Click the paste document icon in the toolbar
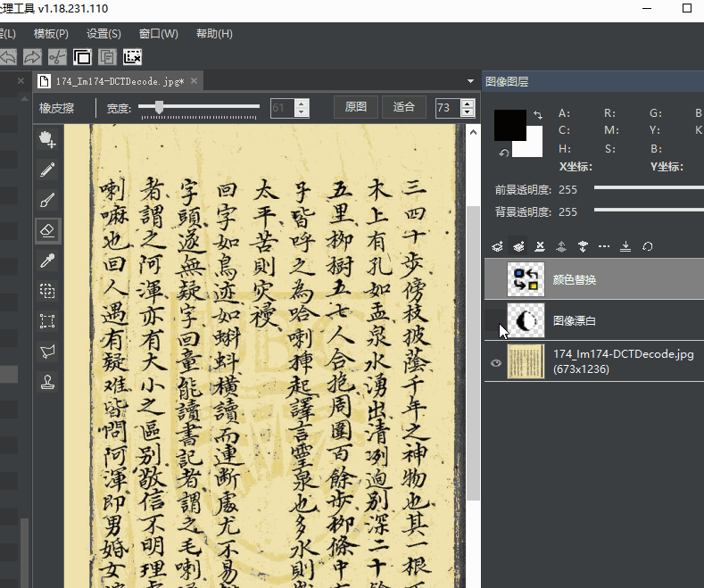Image resolution: width=704 pixels, height=588 pixels. 107,57
